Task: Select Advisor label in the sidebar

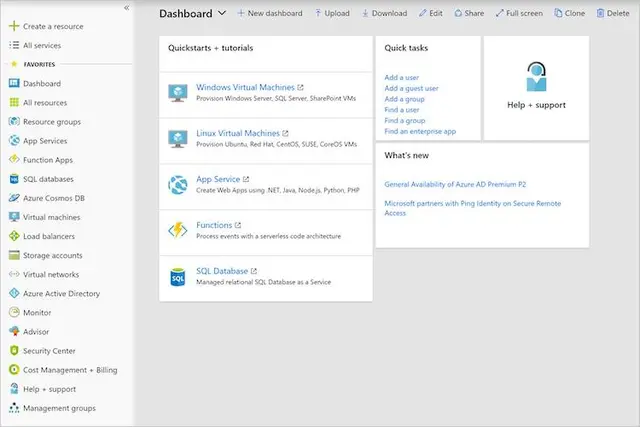Action: [36, 332]
